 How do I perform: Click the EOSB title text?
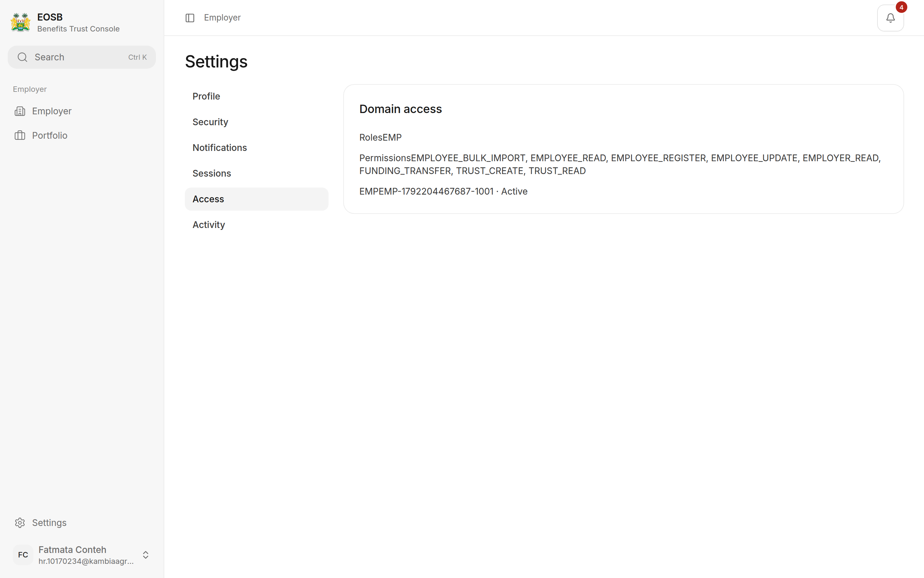pyautogui.click(x=50, y=17)
